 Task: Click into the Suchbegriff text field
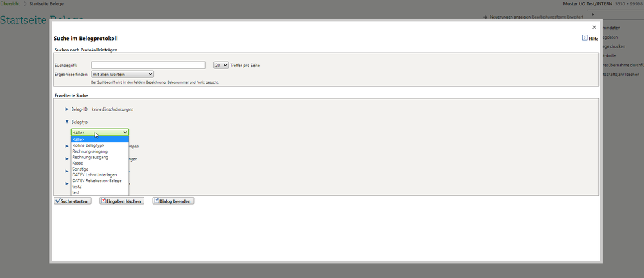[x=148, y=65]
